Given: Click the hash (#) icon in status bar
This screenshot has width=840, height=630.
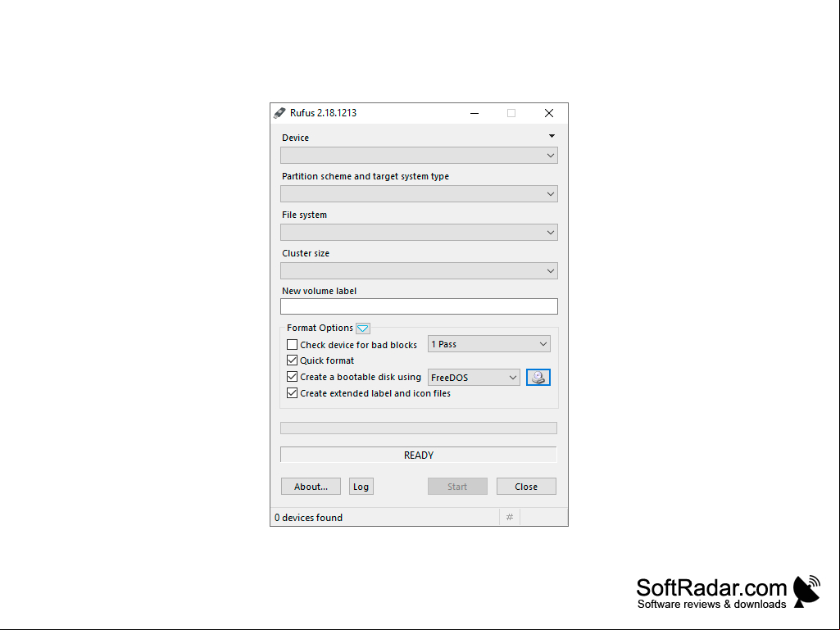Looking at the screenshot, I should point(510,517).
